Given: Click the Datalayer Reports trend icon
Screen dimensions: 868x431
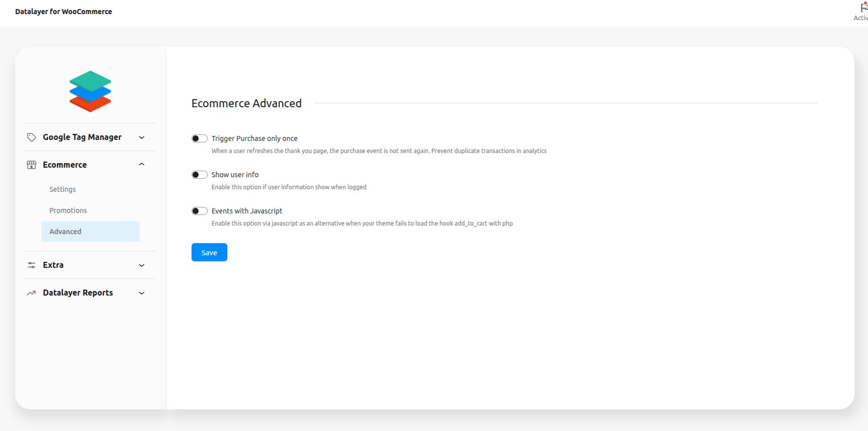Looking at the screenshot, I should (31, 293).
